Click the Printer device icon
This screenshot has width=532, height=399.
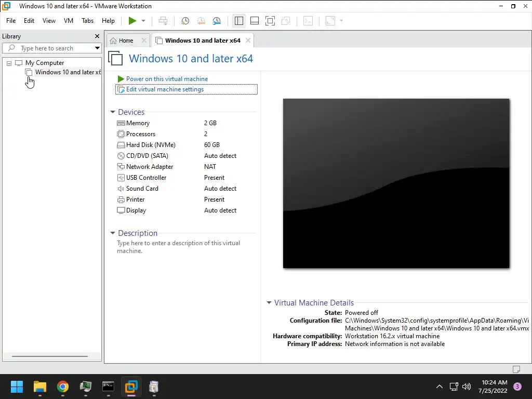point(121,199)
